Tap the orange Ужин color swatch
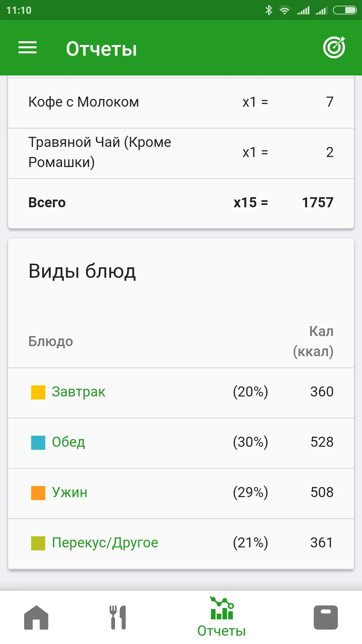 (x=38, y=493)
